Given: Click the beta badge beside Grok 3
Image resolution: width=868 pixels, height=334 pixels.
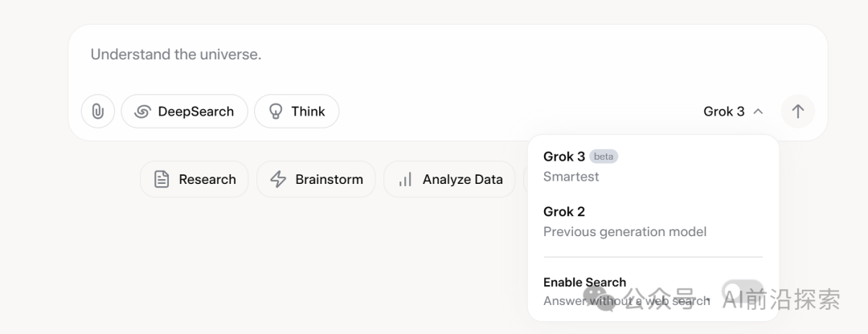Looking at the screenshot, I should (x=604, y=157).
